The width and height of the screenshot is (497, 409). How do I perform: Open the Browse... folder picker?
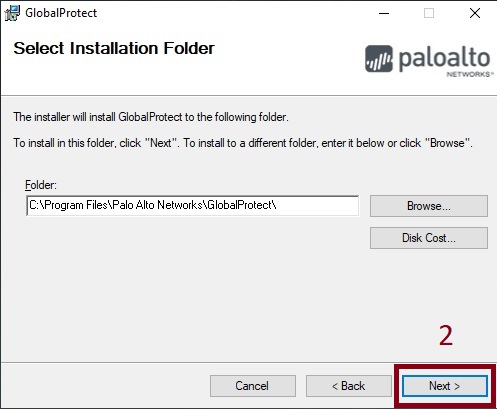tap(429, 206)
